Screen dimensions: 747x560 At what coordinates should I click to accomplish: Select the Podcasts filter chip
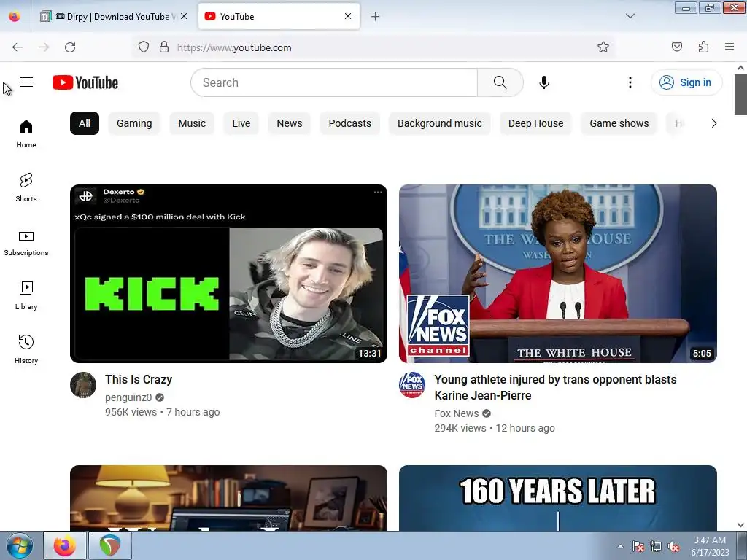pos(349,123)
